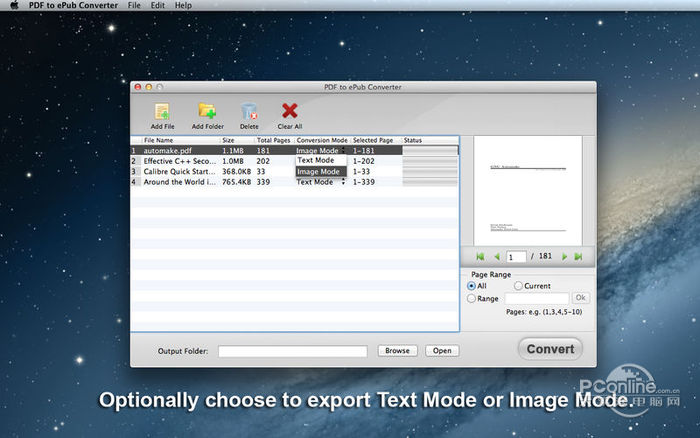Click the page range entry field
Image resolution: width=700 pixels, height=438 pixels.
click(x=536, y=298)
